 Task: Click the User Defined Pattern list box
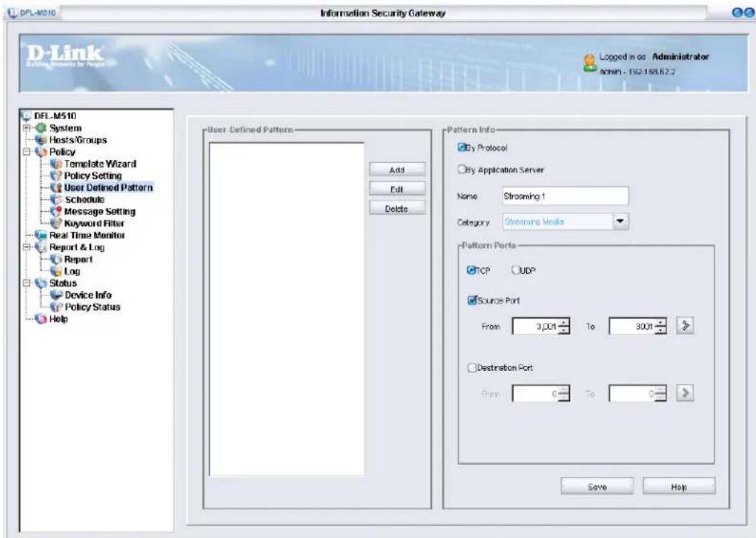[x=287, y=309]
